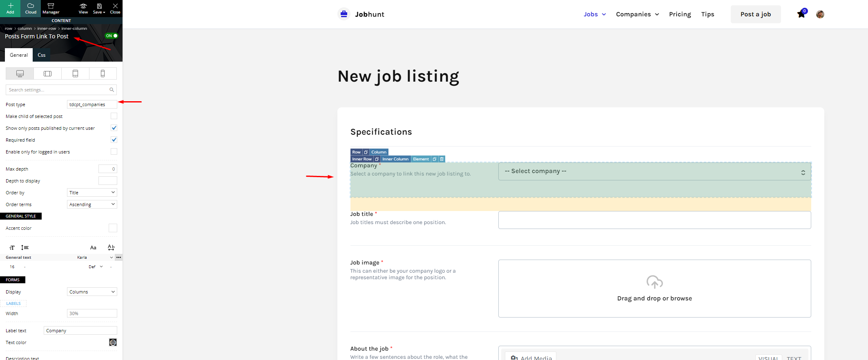Delete element using the trash icon
Image resolution: width=868 pixels, height=360 pixels.
point(442,159)
